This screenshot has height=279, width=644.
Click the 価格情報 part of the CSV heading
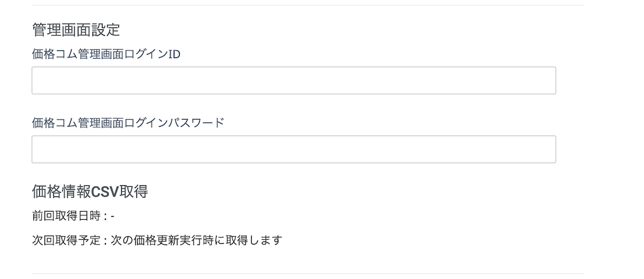[x=61, y=192]
